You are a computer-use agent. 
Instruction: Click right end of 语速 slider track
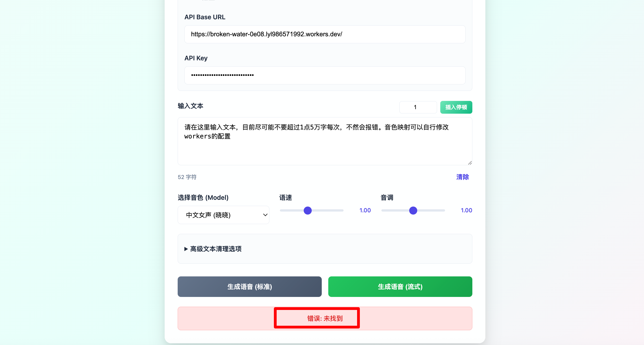point(342,210)
